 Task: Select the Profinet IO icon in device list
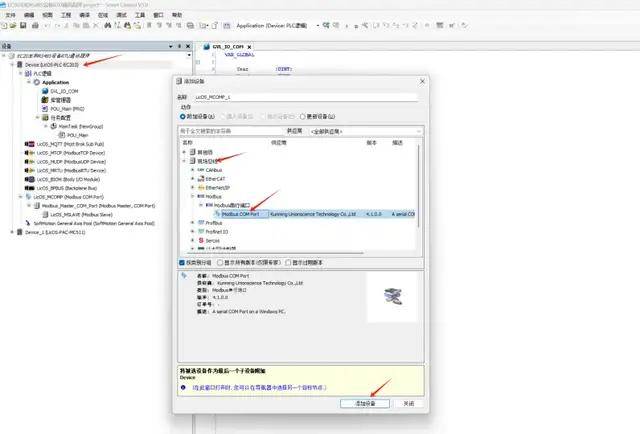point(198,231)
